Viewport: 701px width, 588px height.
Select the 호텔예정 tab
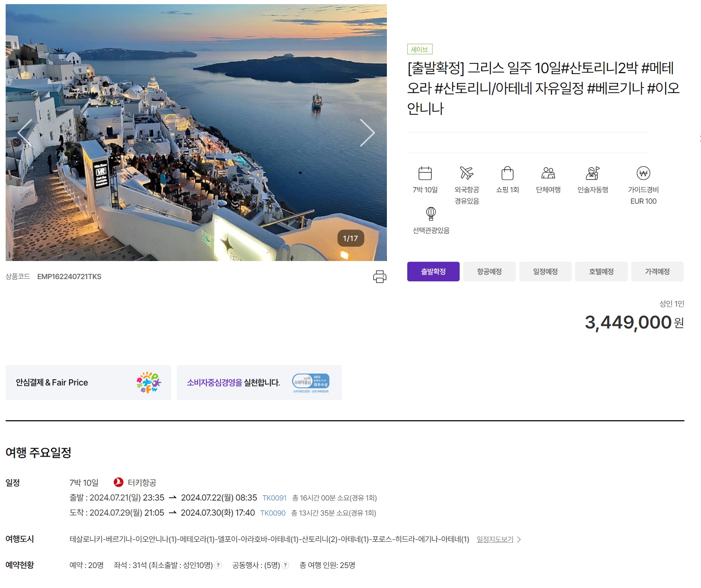click(601, 272)
